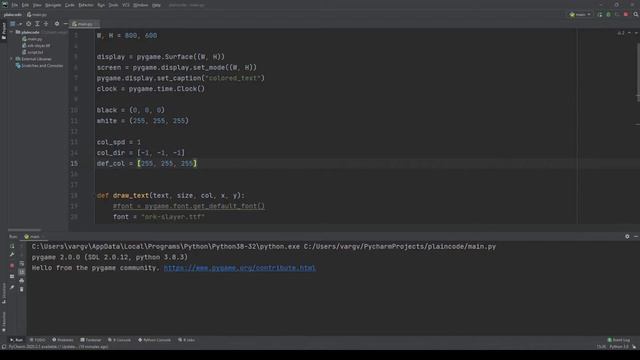Print the console output
The width and height of the screenshot is (640, 360).
click(22, 280)
